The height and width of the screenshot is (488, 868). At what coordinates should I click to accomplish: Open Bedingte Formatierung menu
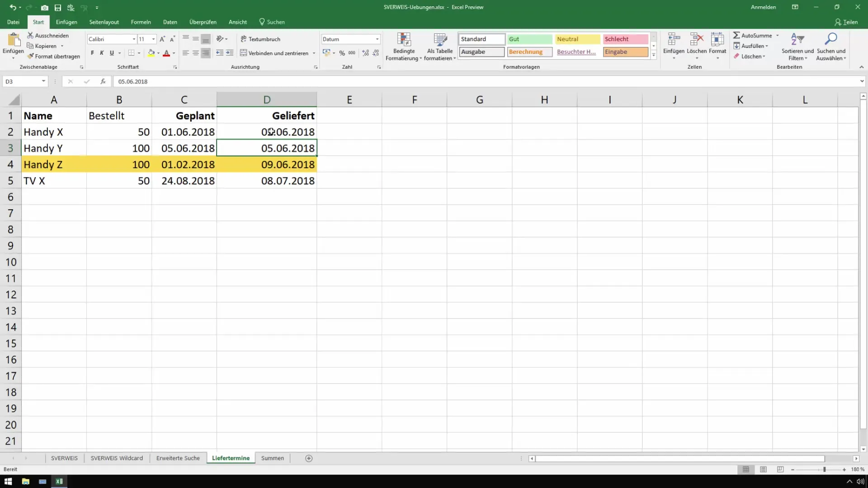[404, 47]
